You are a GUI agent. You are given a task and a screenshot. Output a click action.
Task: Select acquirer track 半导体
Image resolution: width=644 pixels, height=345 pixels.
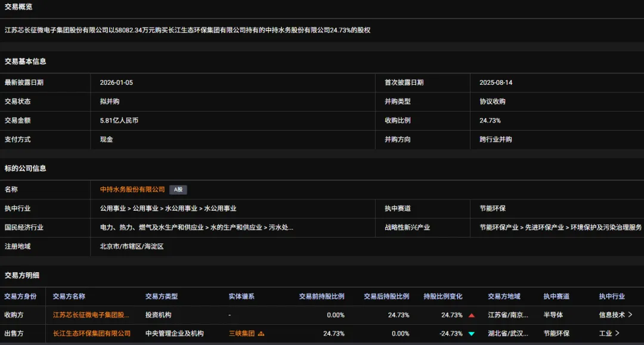point(553,315)
